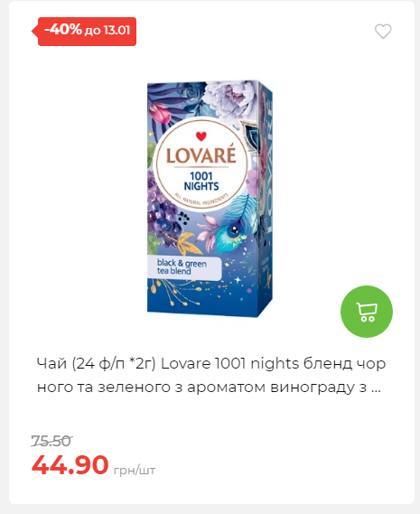Select the red sale price 44.90
This screenshot has height=514, width=420.
tap(70, 465)
